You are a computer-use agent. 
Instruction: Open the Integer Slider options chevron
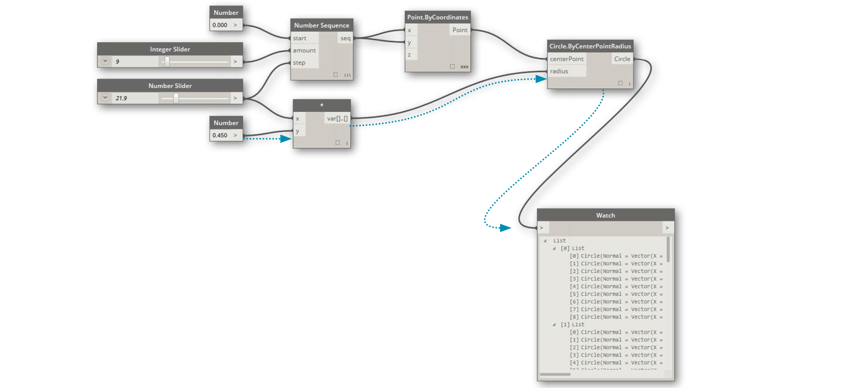[x=104, y=61]
